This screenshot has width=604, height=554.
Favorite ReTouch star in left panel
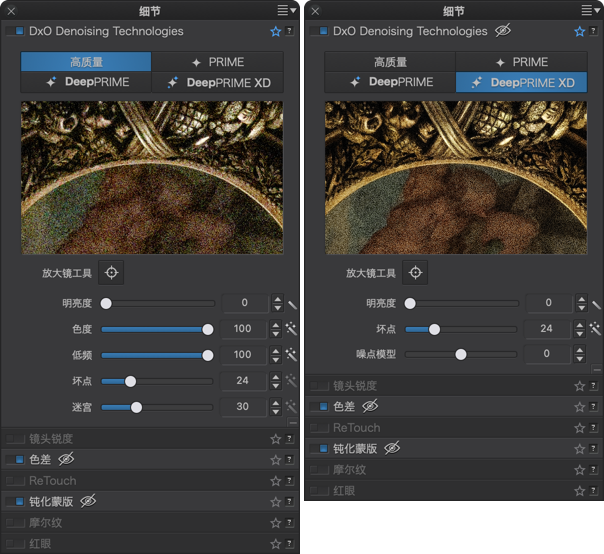click(275, 481)
